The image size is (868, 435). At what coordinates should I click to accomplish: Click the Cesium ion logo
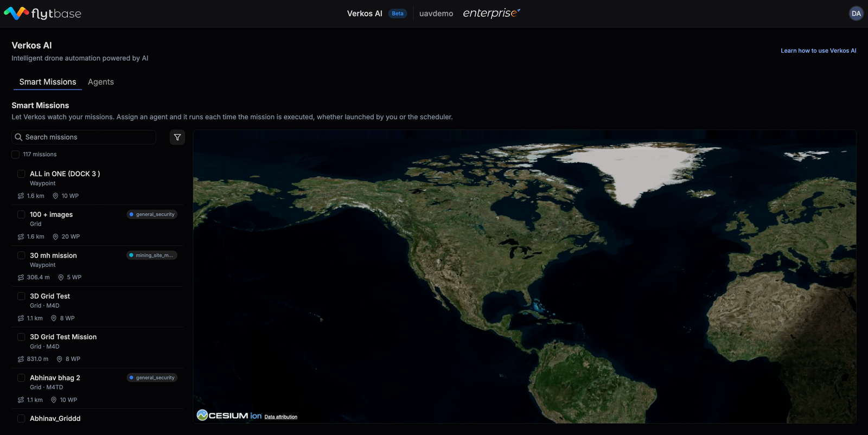(229, 415)
